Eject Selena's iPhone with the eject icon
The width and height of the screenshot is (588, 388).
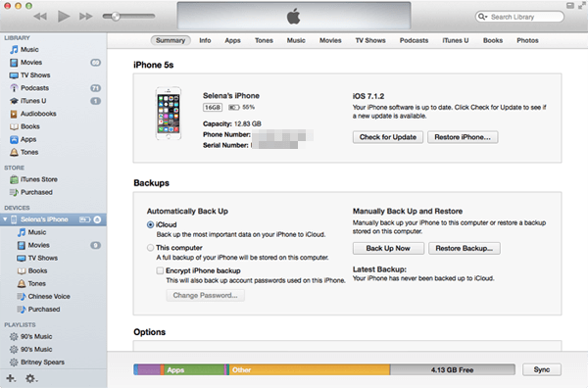[x=97, y=219]
